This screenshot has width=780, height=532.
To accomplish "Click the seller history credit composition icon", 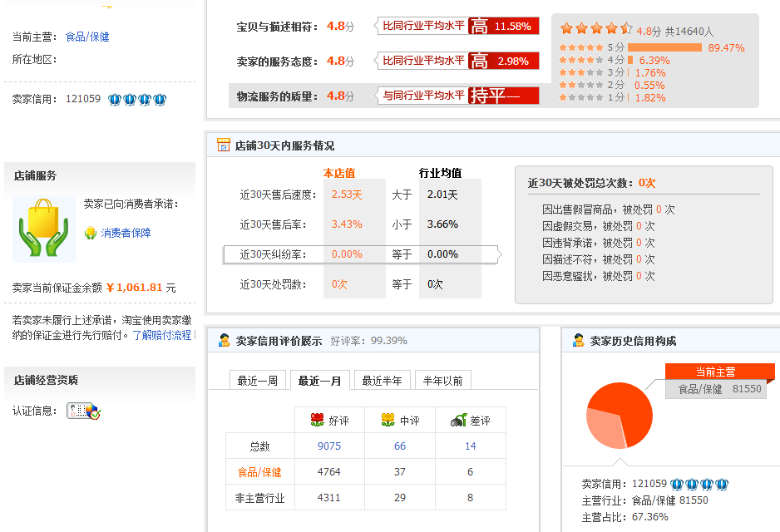I will (x=578, y=341).
